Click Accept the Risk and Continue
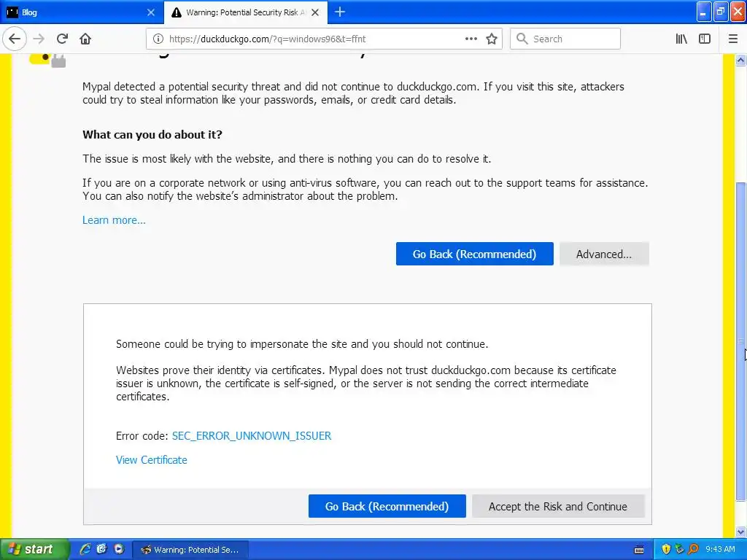The width and height of the screenshot is (747, 560). (558, 506)
